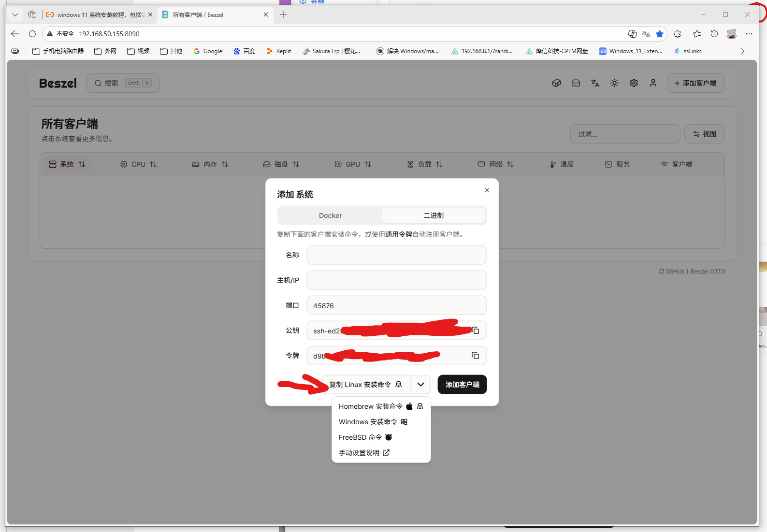
Task: Open the GitHub link in the footer
Action: [671, 272]
